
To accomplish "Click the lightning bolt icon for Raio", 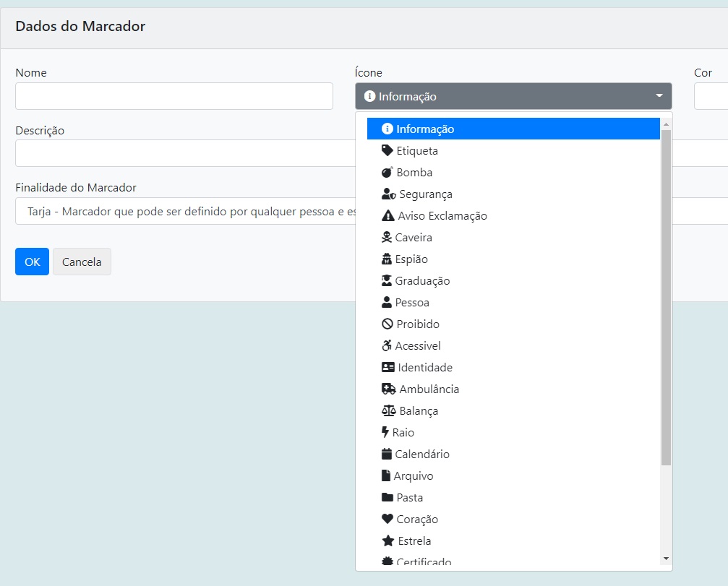I will click(x=385, y=433).
